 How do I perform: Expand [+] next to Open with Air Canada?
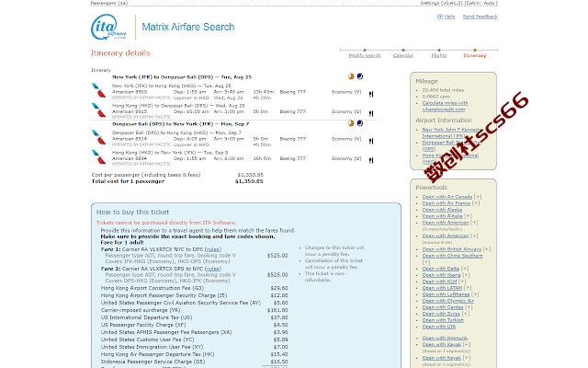click(x=478, y=197)
